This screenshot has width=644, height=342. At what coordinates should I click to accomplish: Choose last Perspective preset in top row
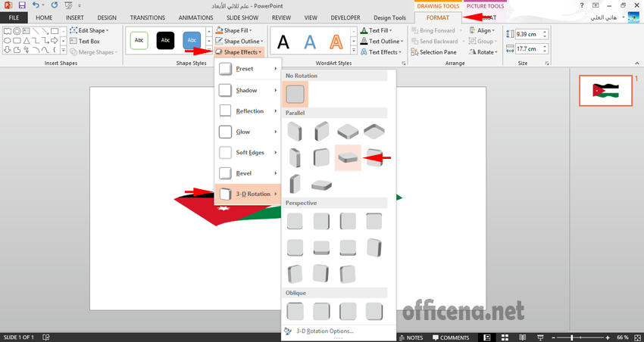coord(374,222)
